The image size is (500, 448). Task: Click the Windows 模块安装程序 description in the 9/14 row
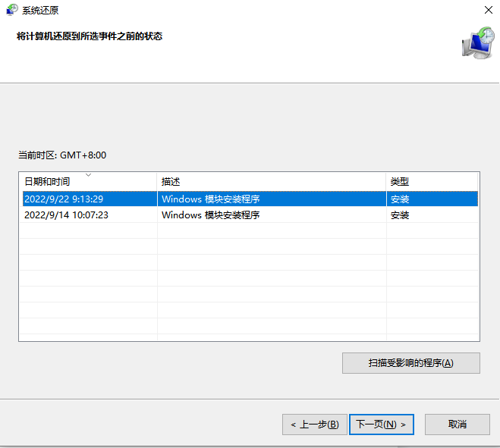210,215
